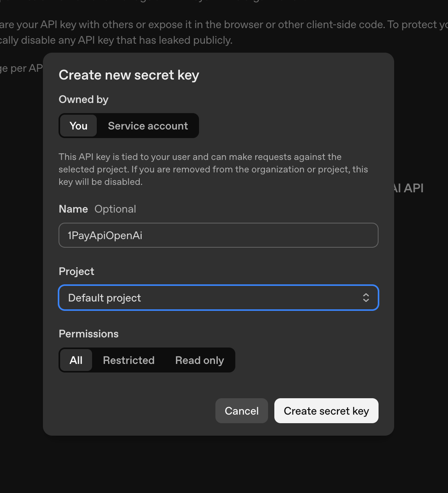The image size is (448, 493).
Task: Click the "Project" section label
Action: [76, 271]
